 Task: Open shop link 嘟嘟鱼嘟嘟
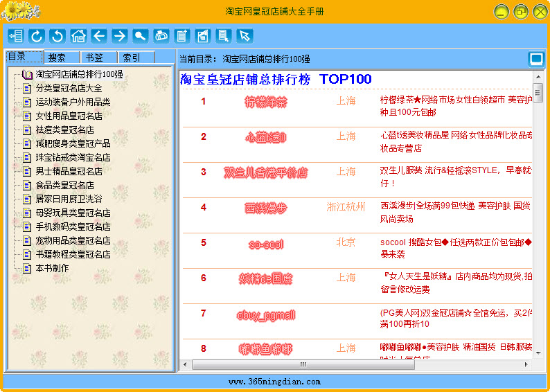pyautogui.click(x=265, y=349)
